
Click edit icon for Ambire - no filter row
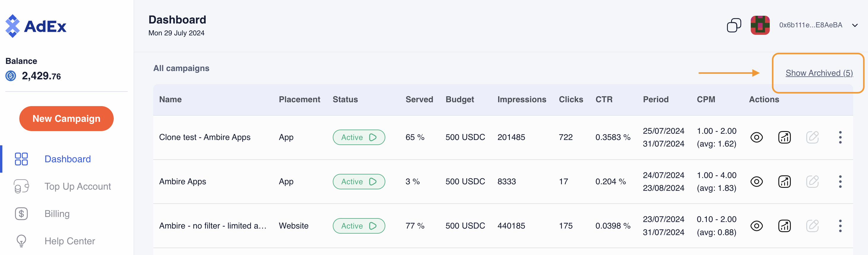(x=812, y=226)
